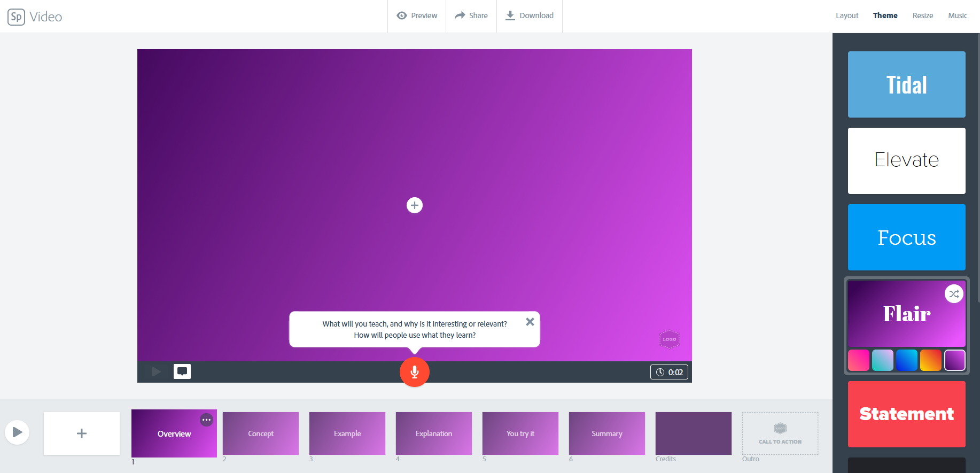Add content with the center plus icon

coord(415,205)
